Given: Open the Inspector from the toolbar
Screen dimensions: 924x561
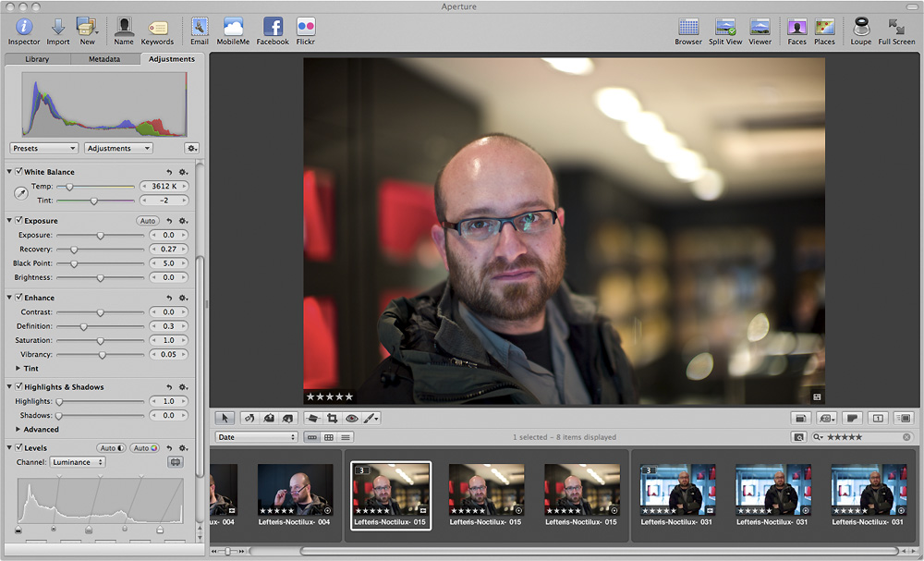Looking at the screenshot, I should [24, 27].
